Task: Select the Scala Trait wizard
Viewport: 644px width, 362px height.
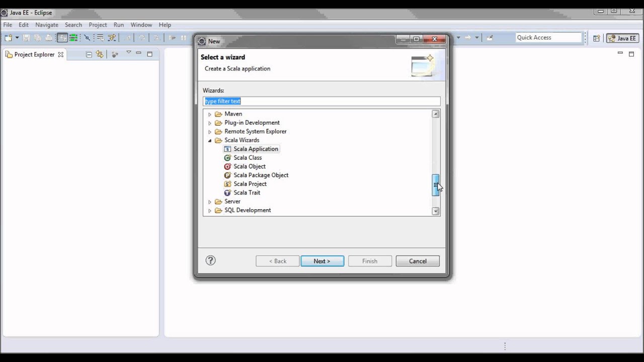Action: coord(247,193)
